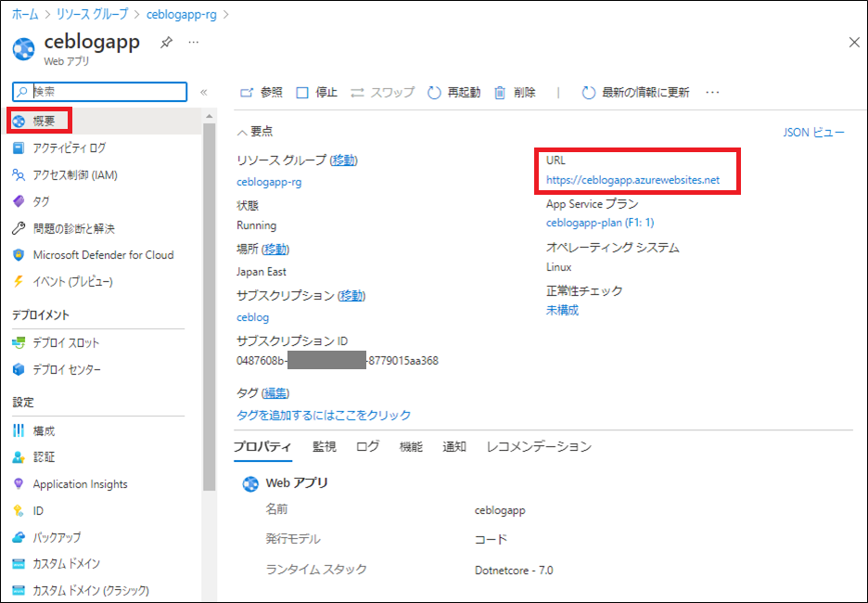Viewport: 868px width, 603px height.
Task: Collapse the sidebar with double chevron
Action: [x=204, y=92]
